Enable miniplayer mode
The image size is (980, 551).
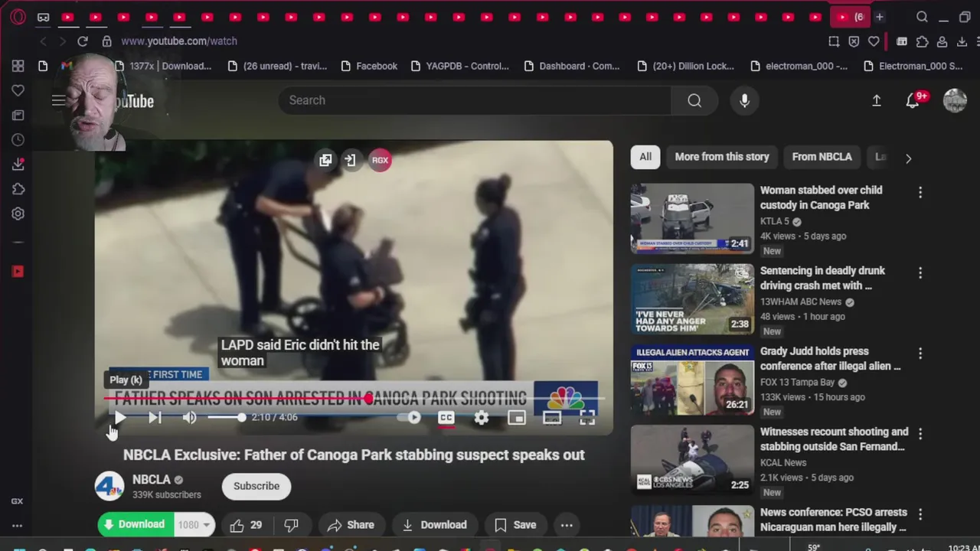517,418
